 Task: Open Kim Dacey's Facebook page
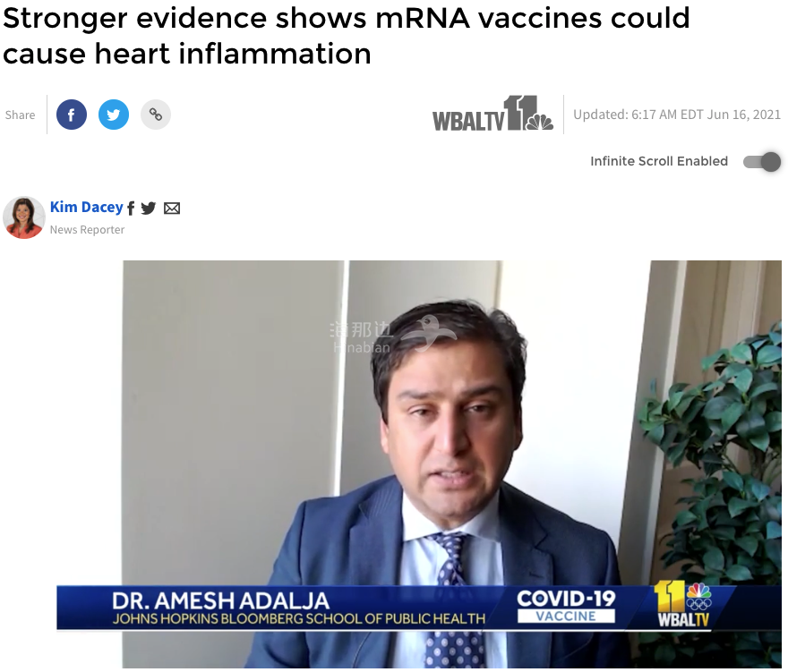(131, 208)
